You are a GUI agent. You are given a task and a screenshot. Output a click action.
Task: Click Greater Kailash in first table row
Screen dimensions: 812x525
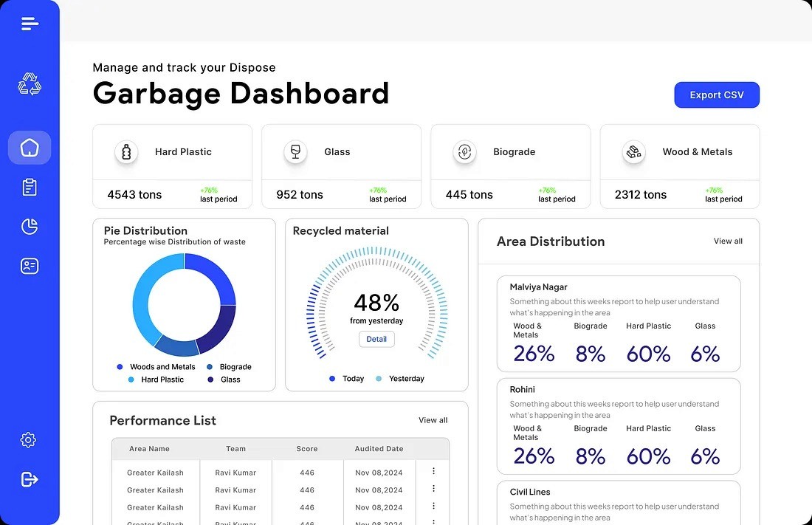155,473
